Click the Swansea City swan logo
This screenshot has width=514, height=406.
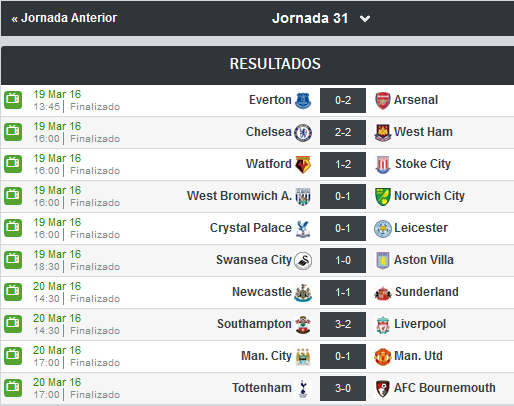[303, 261]
